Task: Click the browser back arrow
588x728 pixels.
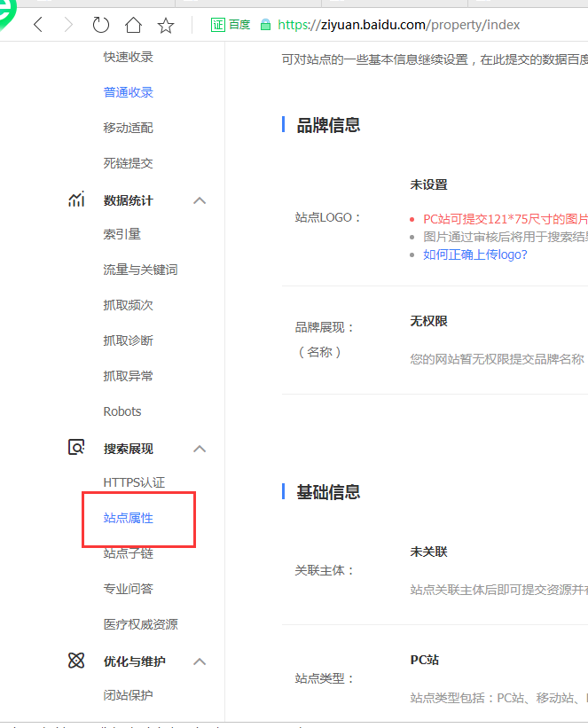Action: coord(38,24)
